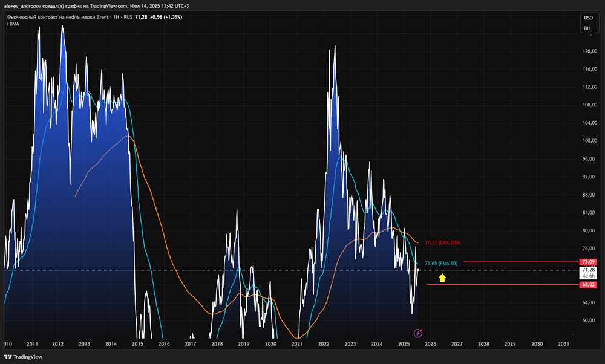
Task: Click the 2031 label on the time axis
Action: [563, 344]
